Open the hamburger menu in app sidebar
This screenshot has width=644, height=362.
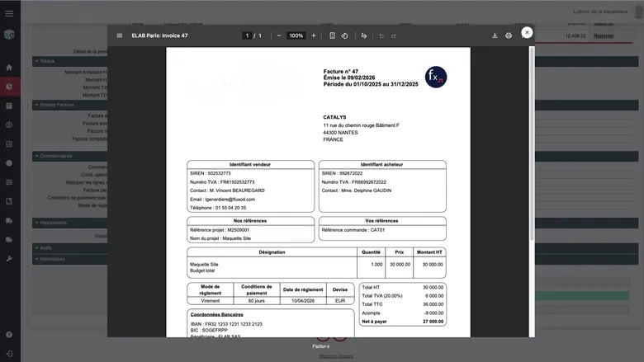[9, 12]
